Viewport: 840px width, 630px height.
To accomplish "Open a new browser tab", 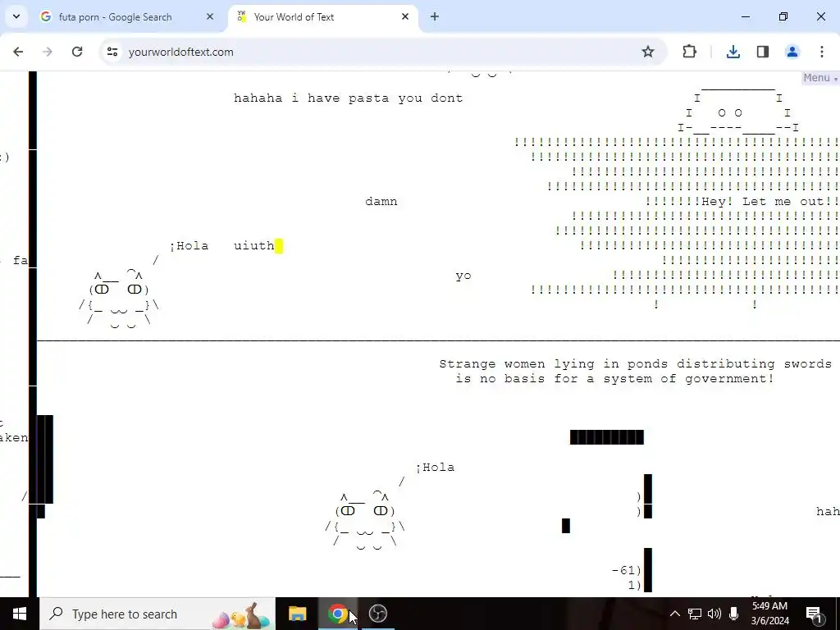I will (435, 17).
